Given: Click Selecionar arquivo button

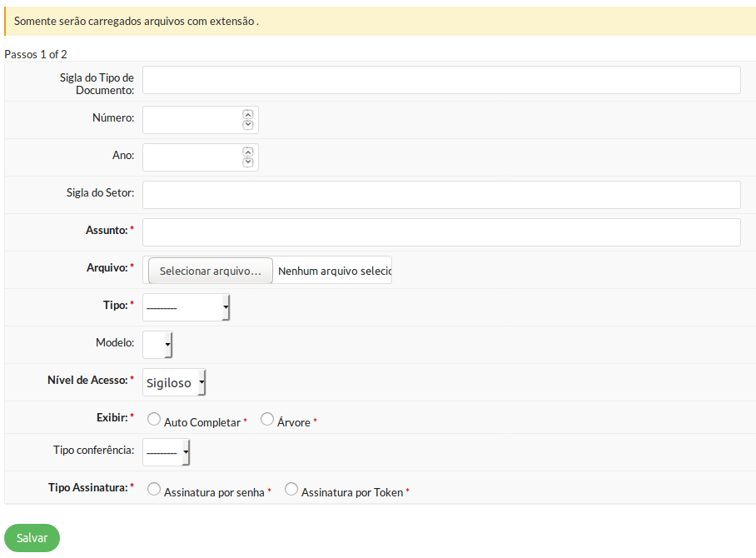Looking at the screenshot, I should click(210, 271).
